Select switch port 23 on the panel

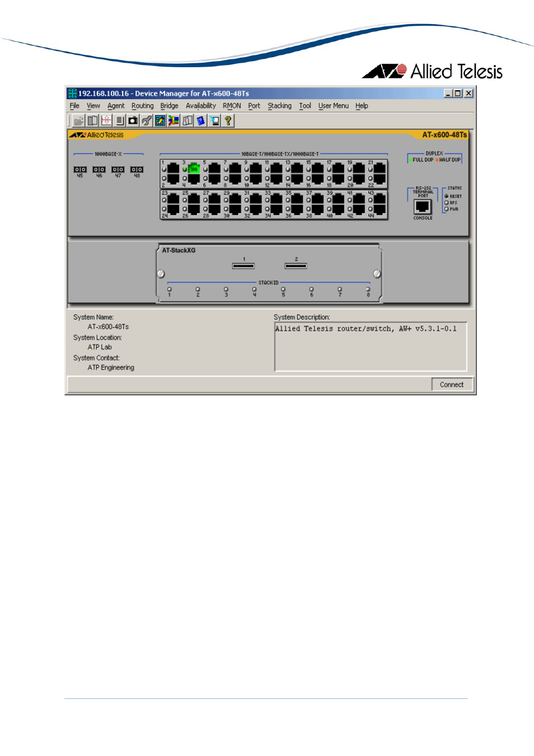point(173,198)
